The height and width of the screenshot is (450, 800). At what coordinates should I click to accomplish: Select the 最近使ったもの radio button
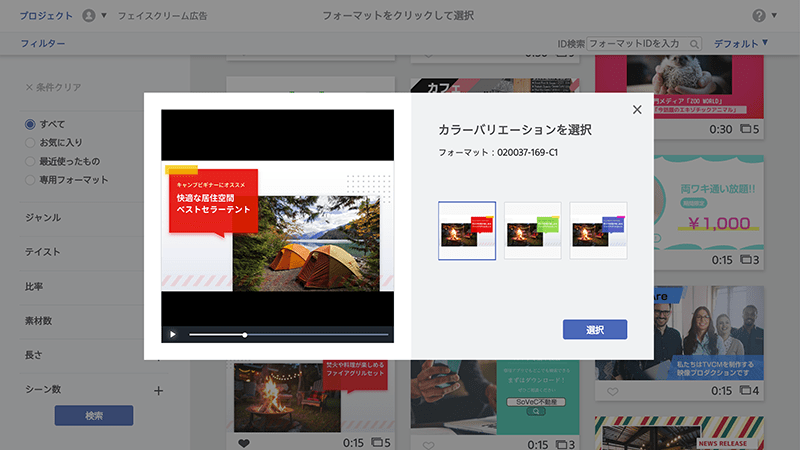tap(30, 161)
